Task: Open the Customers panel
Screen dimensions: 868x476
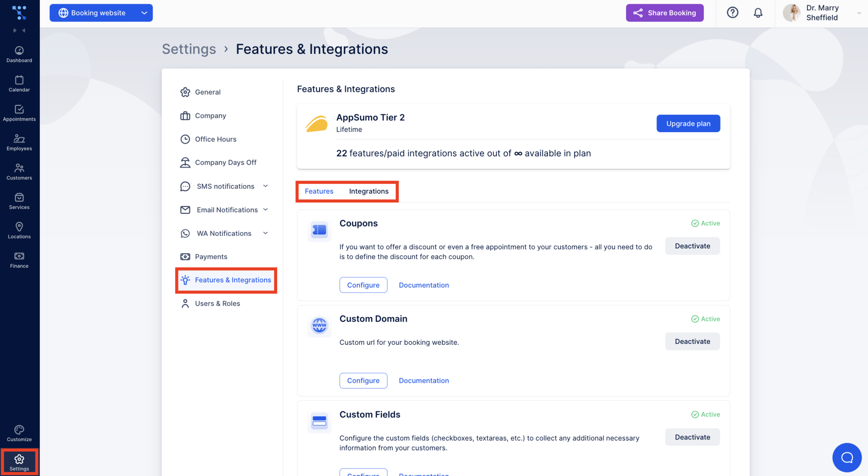Action: [19, 171]
